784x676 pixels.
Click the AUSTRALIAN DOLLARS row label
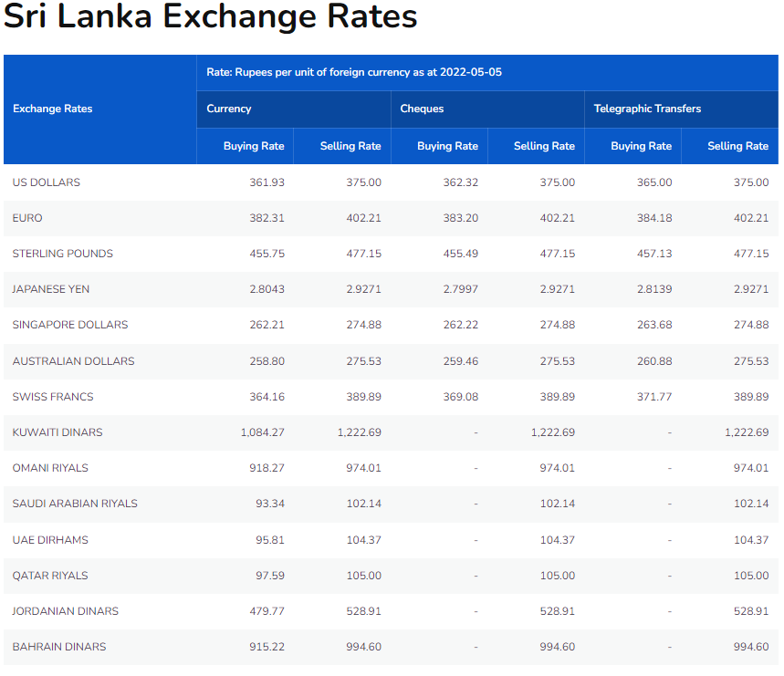(x=73, y=361)
